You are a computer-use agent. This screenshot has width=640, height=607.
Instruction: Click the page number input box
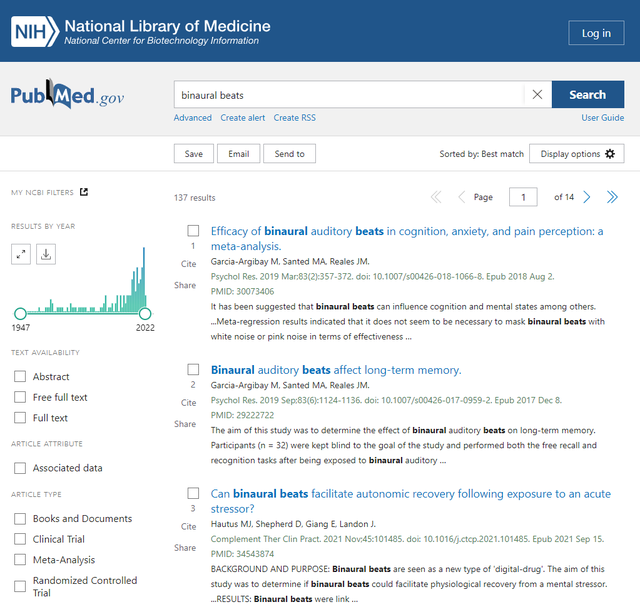(x=523, y=197)
